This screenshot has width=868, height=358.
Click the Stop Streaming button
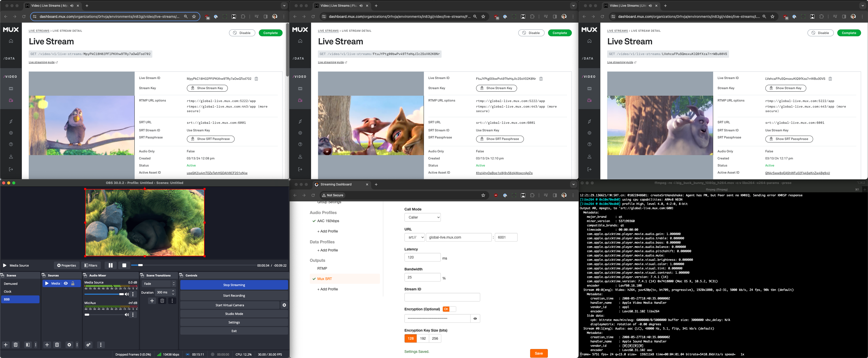234,285
